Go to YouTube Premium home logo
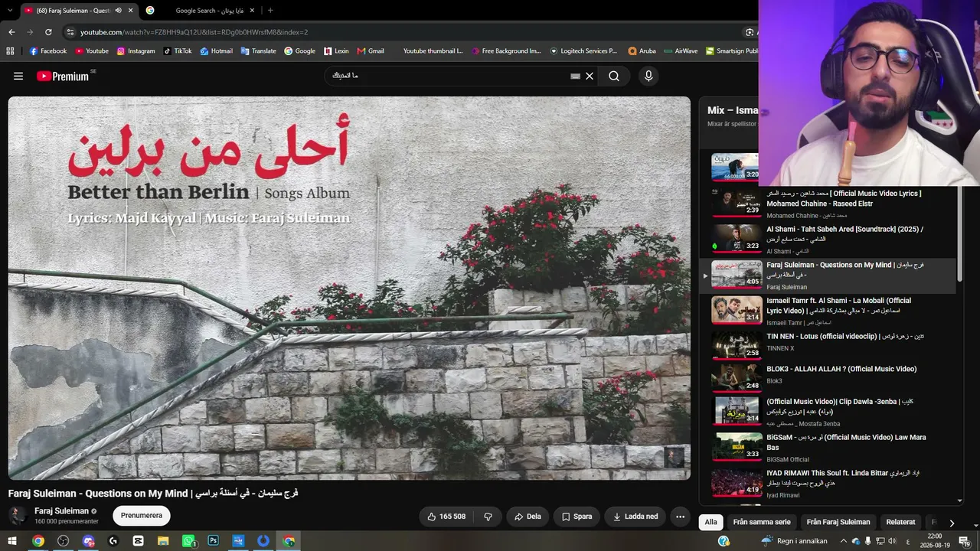The height and width of the screenshot is (551, 980). 63,76
